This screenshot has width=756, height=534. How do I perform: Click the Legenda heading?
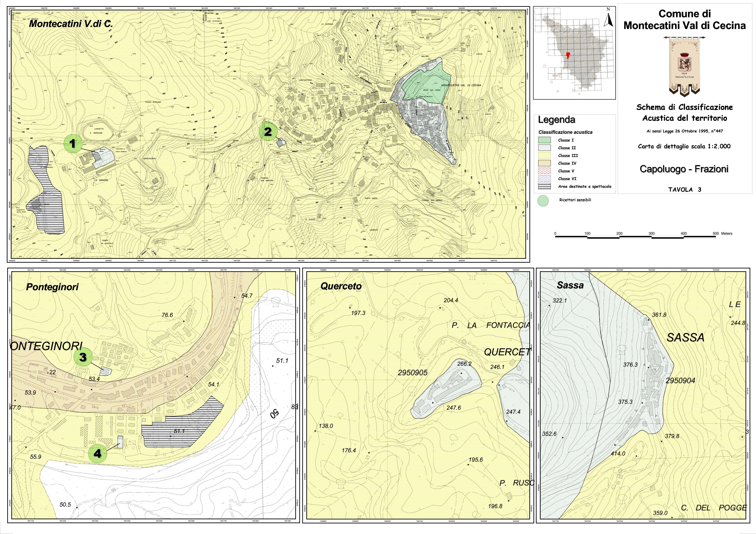(557, 120)
